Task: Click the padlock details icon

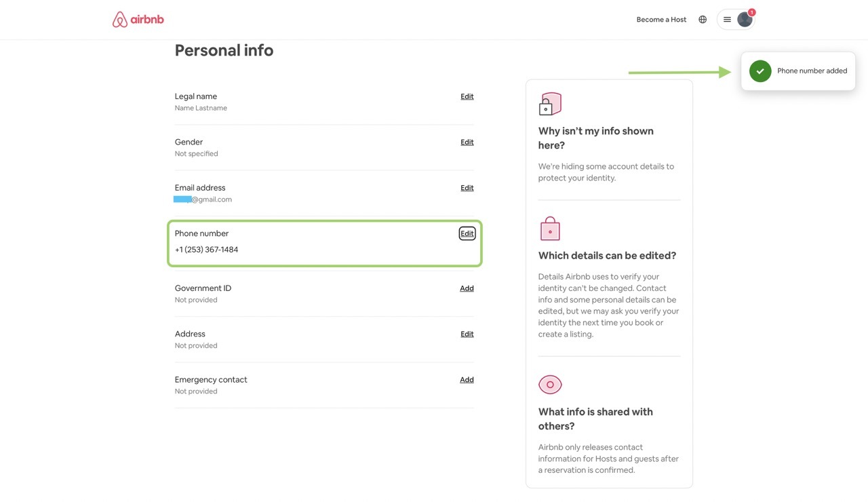Action: click(x=550, y=229)
